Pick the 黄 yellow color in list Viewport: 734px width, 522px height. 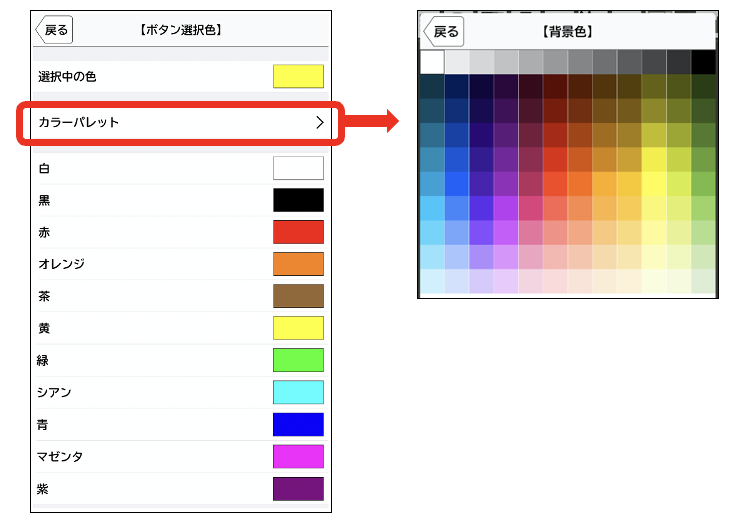point(298,328)
